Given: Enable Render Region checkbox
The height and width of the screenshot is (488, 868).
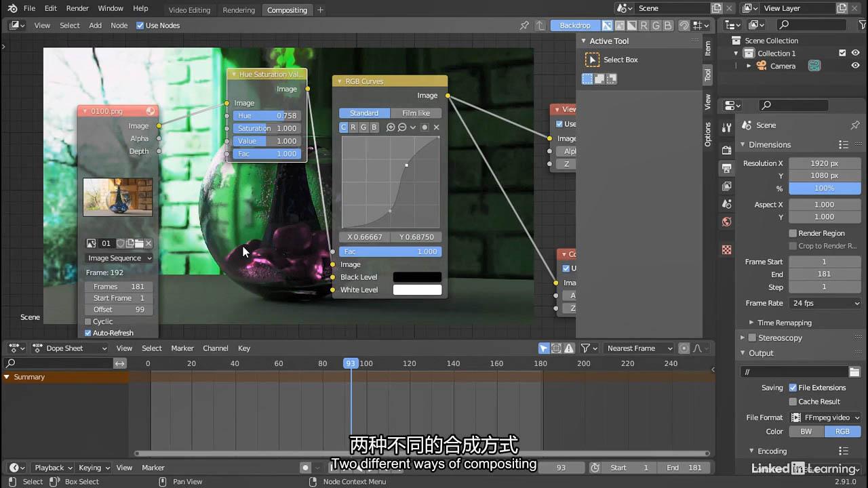Looking at the screenshot, I should click(793, 233).
